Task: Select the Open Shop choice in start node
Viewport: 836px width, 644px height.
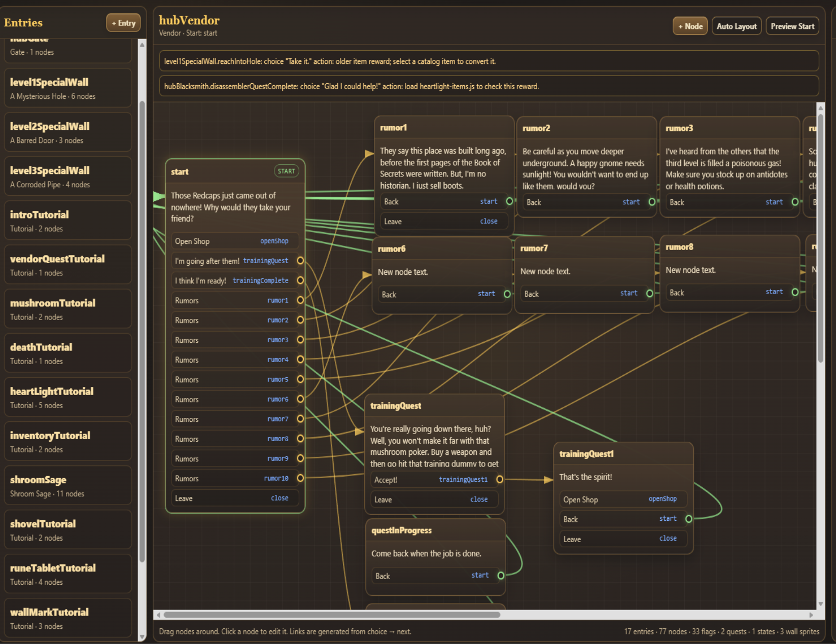Action: coord(234,241)
